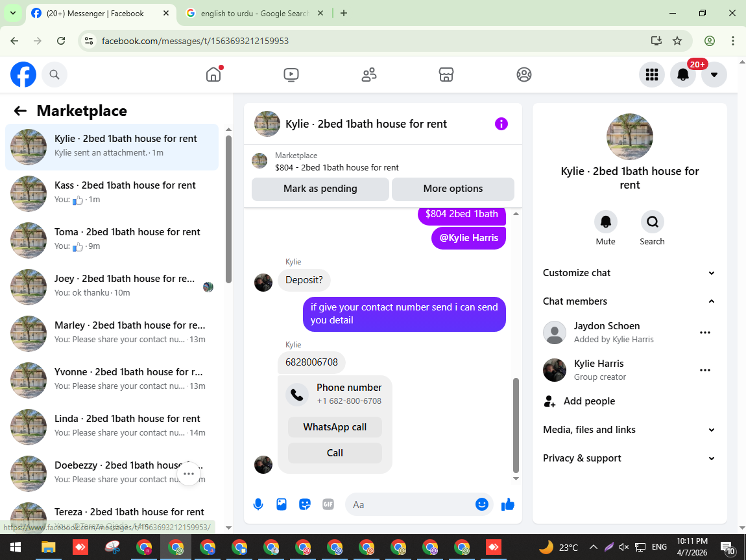Go back from Marketplace list
Screen dimensions: 746x560
(20, 111)
